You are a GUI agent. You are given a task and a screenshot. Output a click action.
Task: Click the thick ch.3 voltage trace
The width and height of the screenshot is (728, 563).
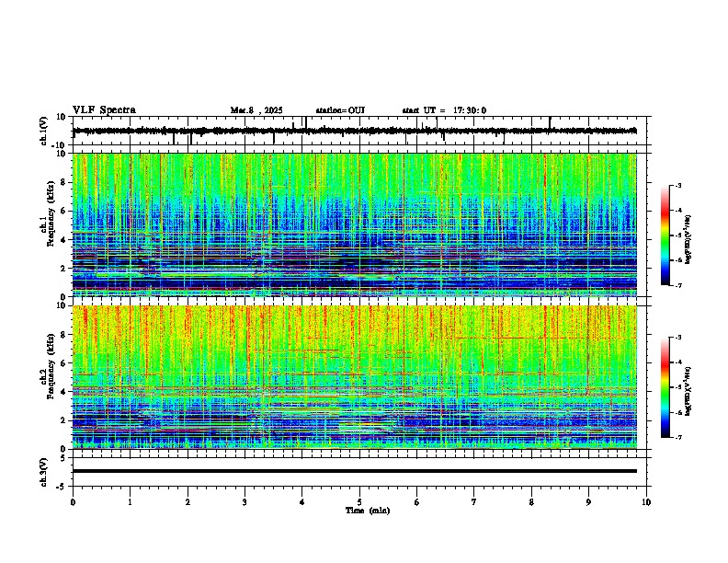(354, 471)
